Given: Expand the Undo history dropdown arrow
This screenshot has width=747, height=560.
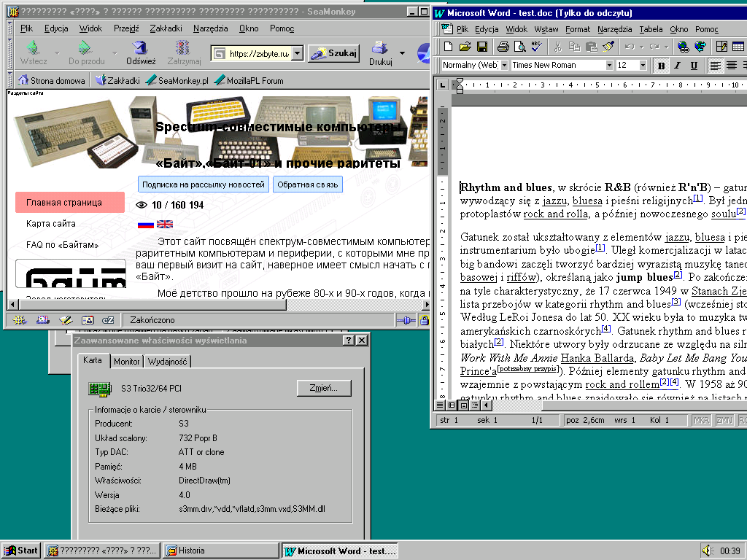Looking at the screenshot, I should [641, 47].
